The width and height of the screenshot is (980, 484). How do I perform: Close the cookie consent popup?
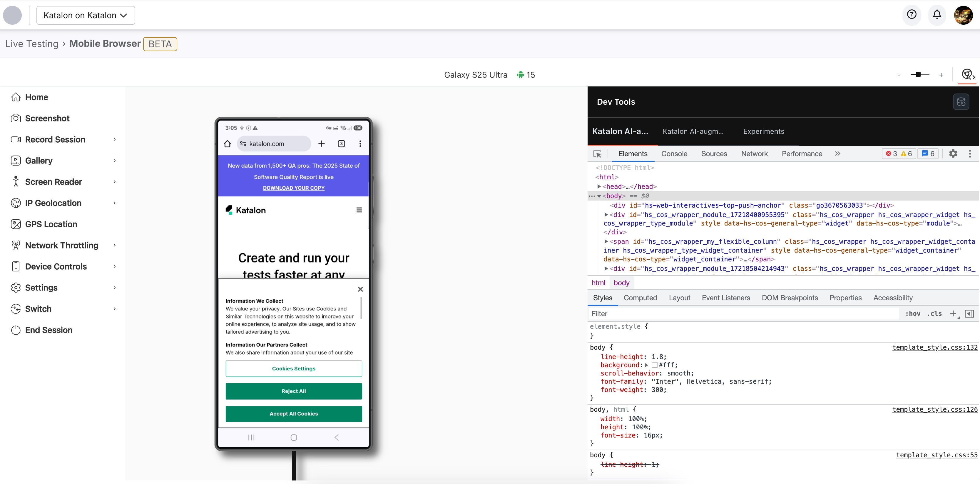360,290
